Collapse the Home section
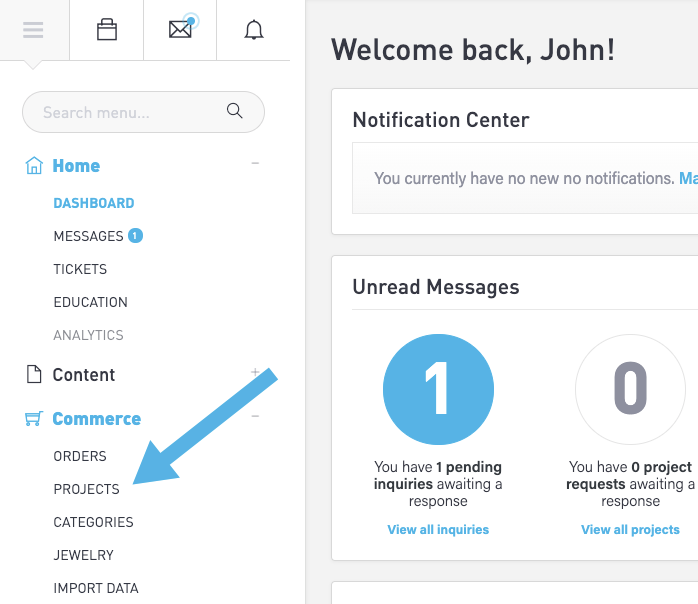This screenshot has height=604, width=698. (255, 163)
